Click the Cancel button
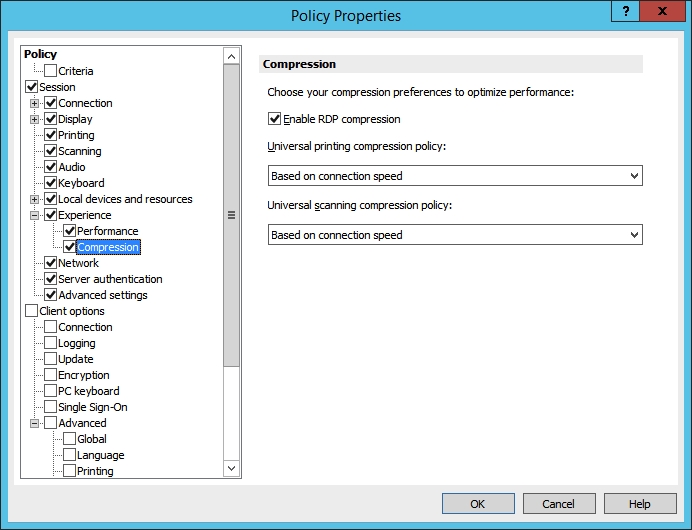 (x=559, y=504)
